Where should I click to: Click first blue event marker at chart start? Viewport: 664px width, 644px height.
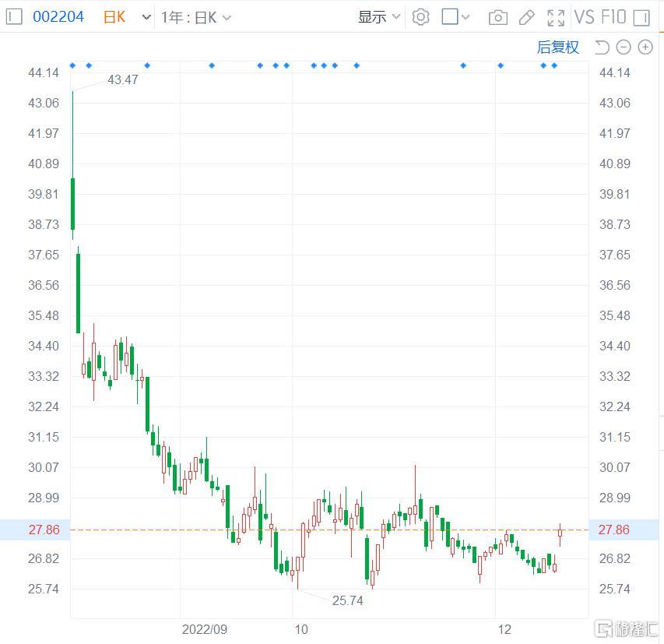(x=72, y=65)
